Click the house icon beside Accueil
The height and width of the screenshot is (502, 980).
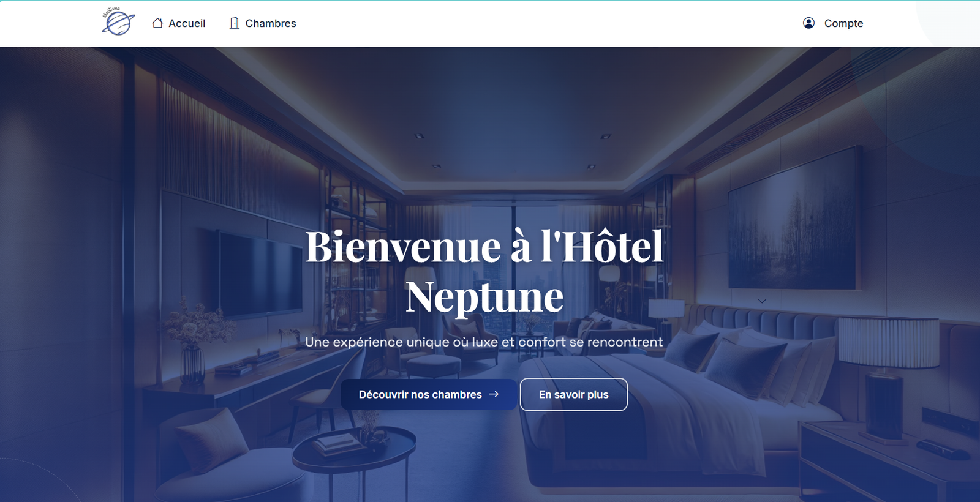coord(157,23)
